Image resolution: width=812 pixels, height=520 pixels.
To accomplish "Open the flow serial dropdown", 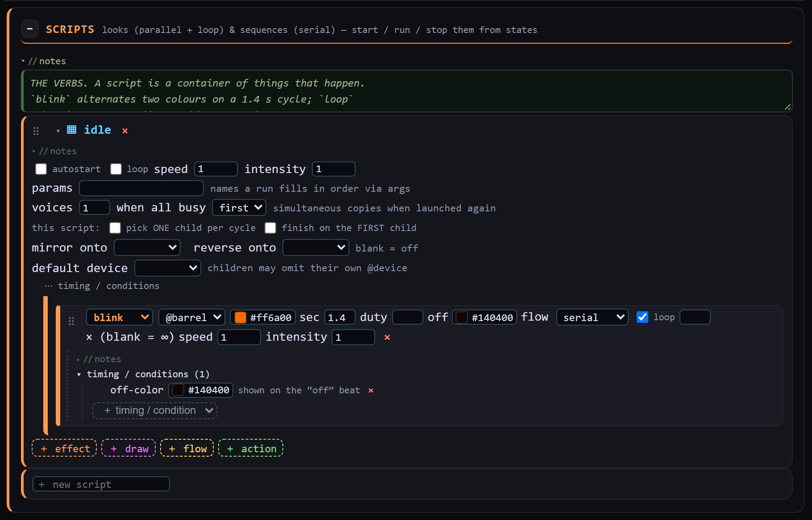I will [592, 317].
